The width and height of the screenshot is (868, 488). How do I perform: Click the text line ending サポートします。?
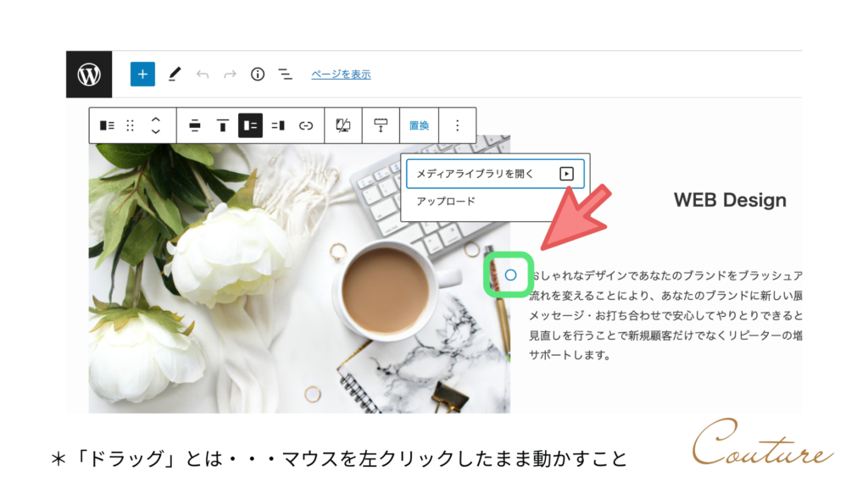tap(569, 355)
